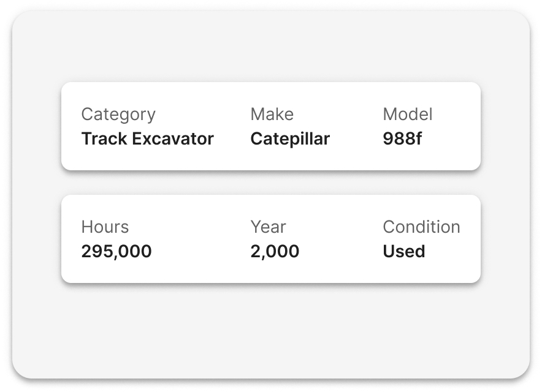Image resolution: width=542 pixels, height=392 pixels.
Task: Click the Model label
Action: point(408,115)
